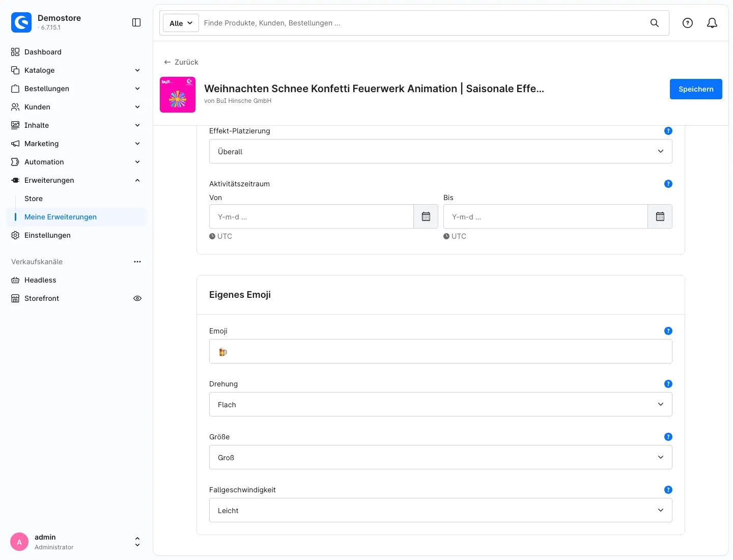733x560 pixels.
Task: Show help tooltip for Größe
Action: click(668, 437)
